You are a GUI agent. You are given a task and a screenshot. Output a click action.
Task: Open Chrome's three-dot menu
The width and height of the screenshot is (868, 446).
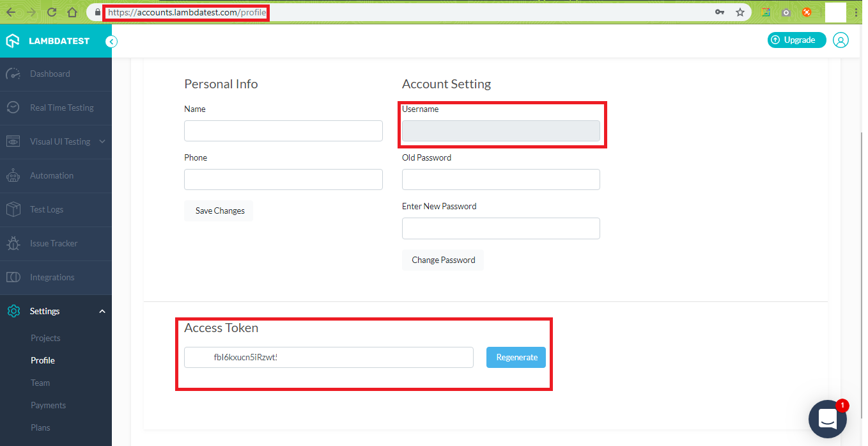point(856,12)
